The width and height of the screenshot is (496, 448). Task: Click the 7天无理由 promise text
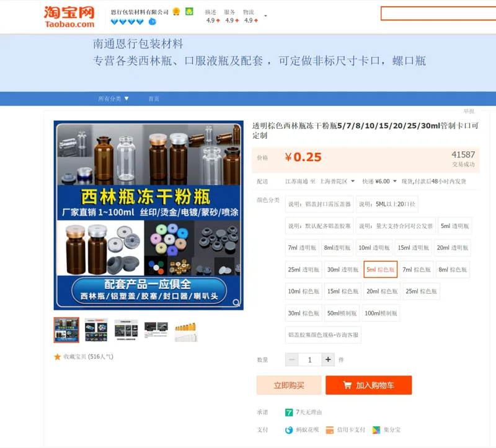(309, 412)
